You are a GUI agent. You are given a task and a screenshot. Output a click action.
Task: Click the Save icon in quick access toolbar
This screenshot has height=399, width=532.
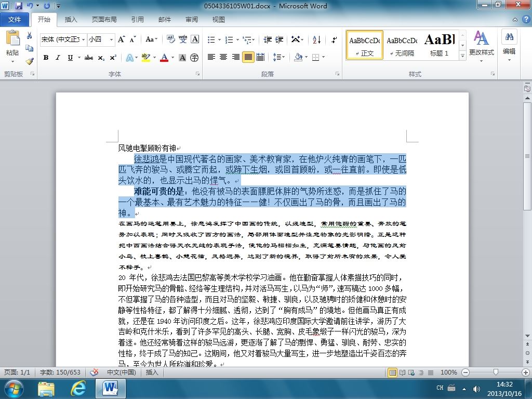pos(19,6)
